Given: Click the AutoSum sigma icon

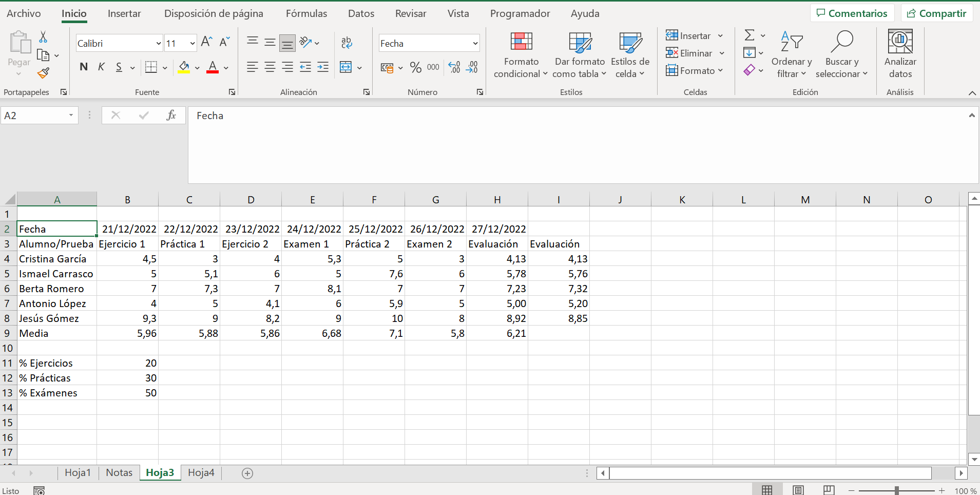Looking at the screenshot, I should (x=750, y=35).
